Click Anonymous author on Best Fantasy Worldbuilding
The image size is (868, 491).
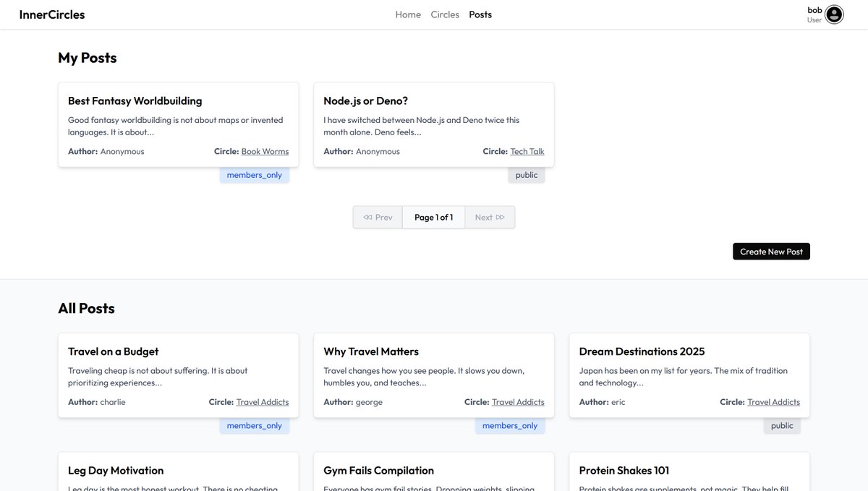122,151
